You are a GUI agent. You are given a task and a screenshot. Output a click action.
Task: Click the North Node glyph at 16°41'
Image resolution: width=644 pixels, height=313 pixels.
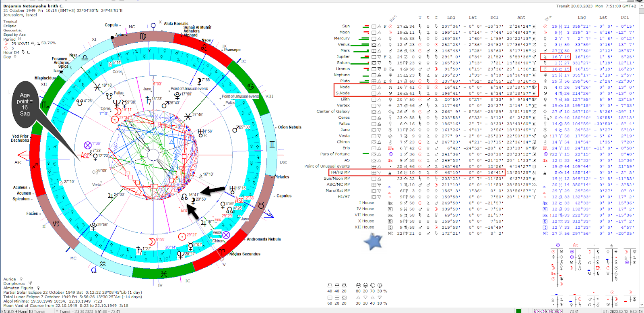184,197
